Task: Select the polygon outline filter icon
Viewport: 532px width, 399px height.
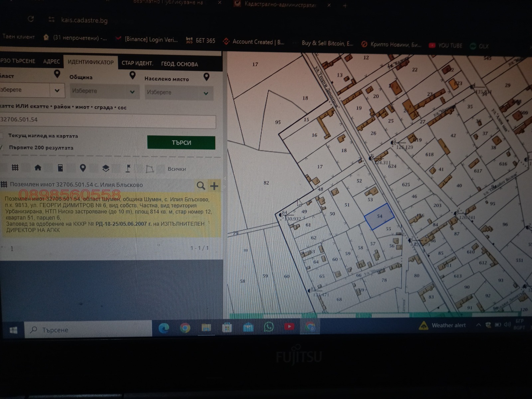Action: (x=150, y=169)
